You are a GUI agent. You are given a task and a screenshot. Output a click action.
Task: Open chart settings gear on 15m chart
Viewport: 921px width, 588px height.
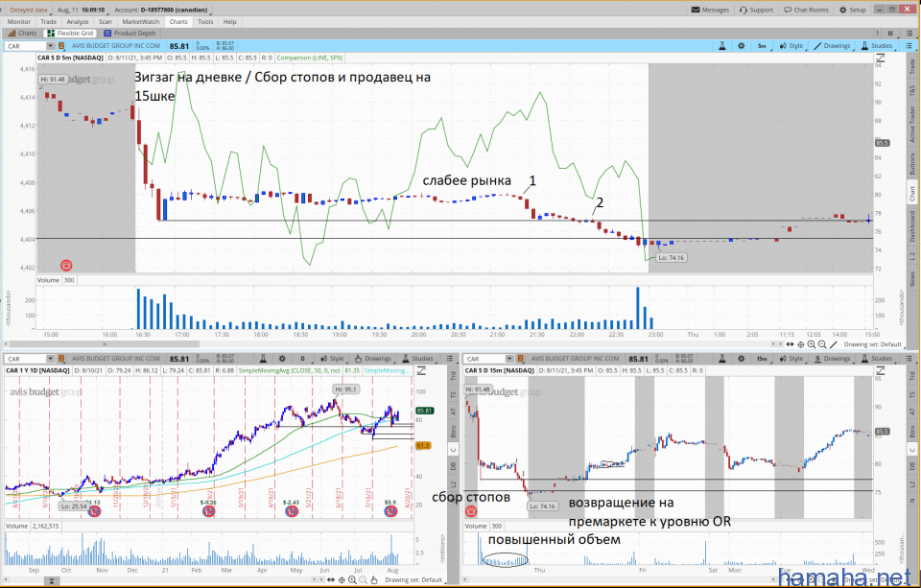coord(742,359)
